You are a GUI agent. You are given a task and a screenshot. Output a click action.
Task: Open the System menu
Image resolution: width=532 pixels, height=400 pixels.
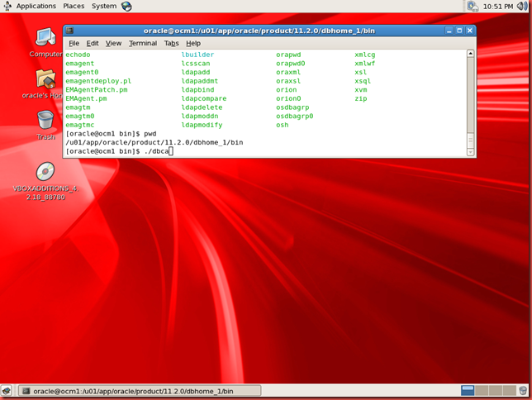tap(104, 6)
